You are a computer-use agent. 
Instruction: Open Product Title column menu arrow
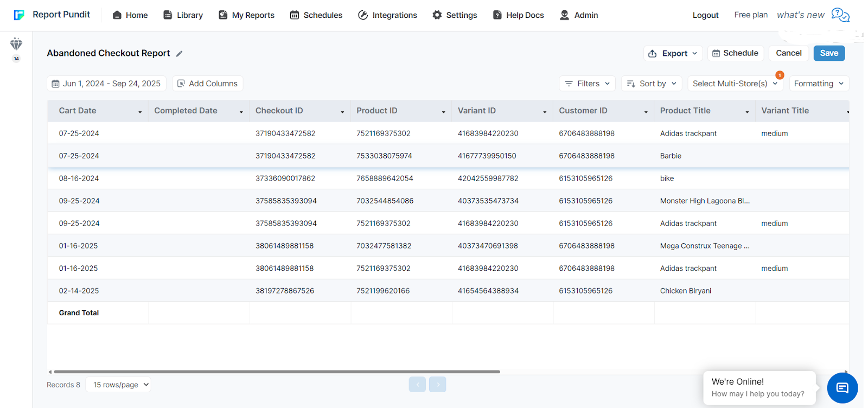pyautogui.click(x=747, y=112)
